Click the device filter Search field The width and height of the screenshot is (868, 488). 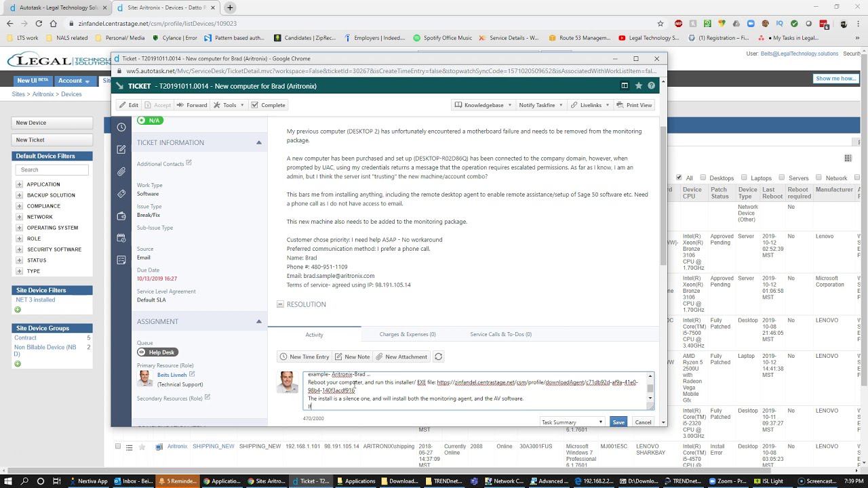click(x=52, y=169)
